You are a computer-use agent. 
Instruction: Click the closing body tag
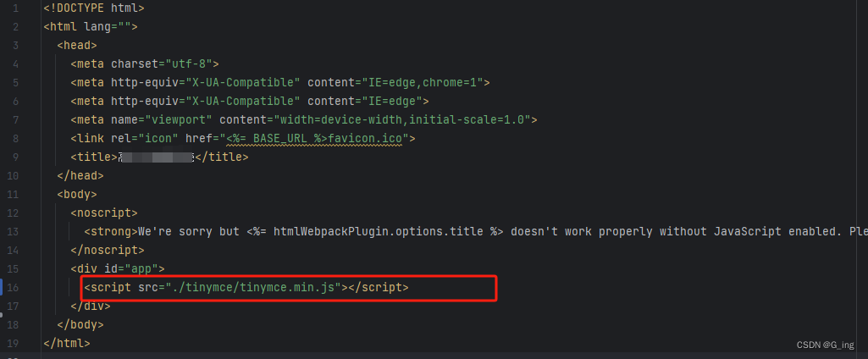pyautogui.click(x=80, y=324)
